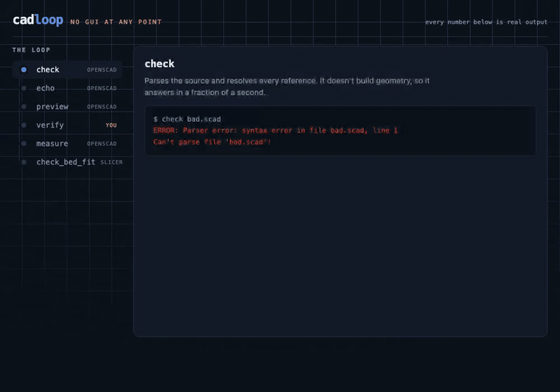Select the measure step
Image resolution: width=560 pixels, height=392 pixels.
point(67,144)
